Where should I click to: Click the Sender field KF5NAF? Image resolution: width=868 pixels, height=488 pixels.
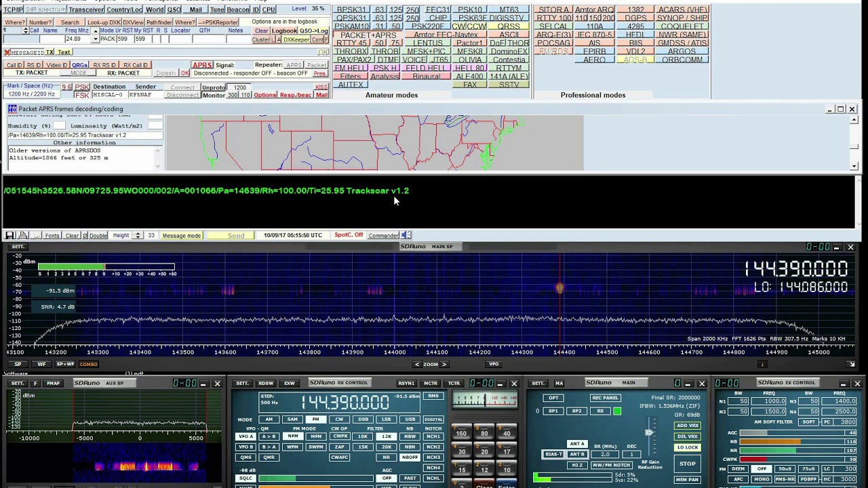[144, 95]
